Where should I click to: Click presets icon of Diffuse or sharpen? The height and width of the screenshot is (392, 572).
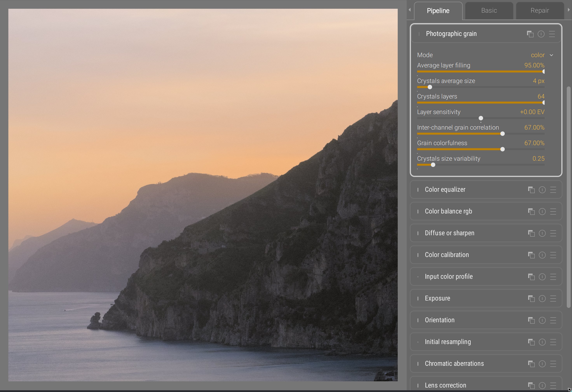click(x=553, y=233)
